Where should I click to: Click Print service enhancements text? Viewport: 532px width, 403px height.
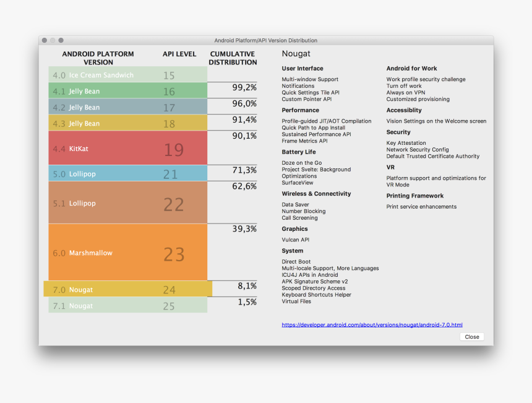pos(421,206)
